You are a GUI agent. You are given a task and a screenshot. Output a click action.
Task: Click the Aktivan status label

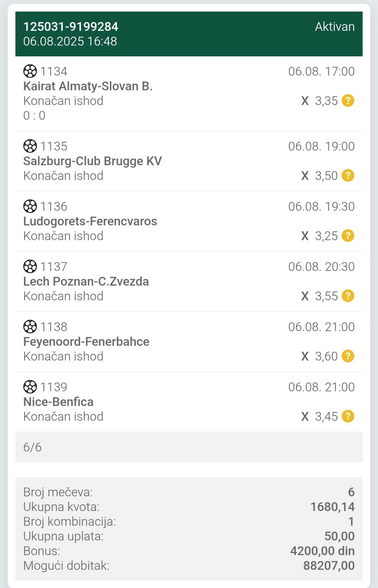[335, 26]
